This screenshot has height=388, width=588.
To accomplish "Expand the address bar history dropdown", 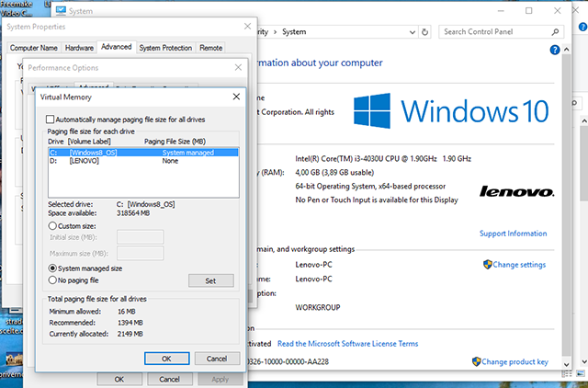I will pyautogui.click(x=413, y=32).
